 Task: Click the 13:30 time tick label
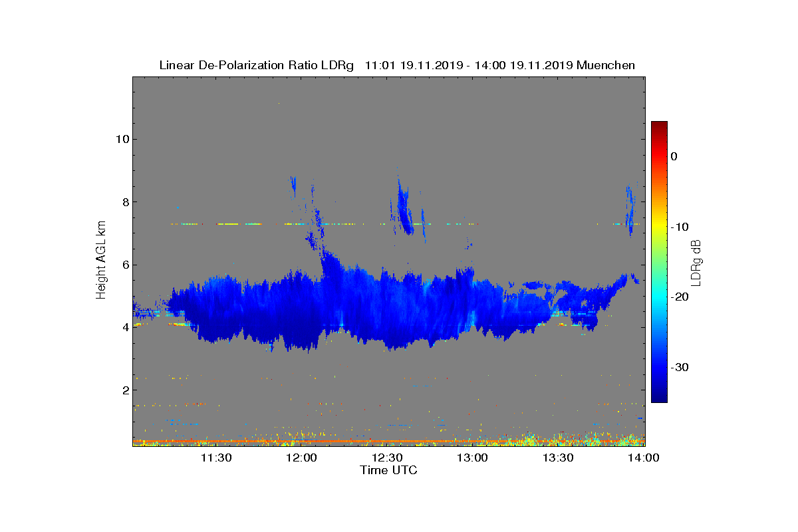559,458
